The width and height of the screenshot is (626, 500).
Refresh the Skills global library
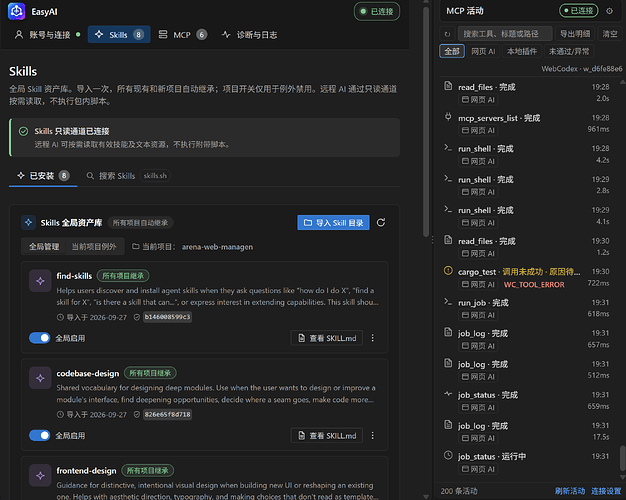[x=381, y=222]
